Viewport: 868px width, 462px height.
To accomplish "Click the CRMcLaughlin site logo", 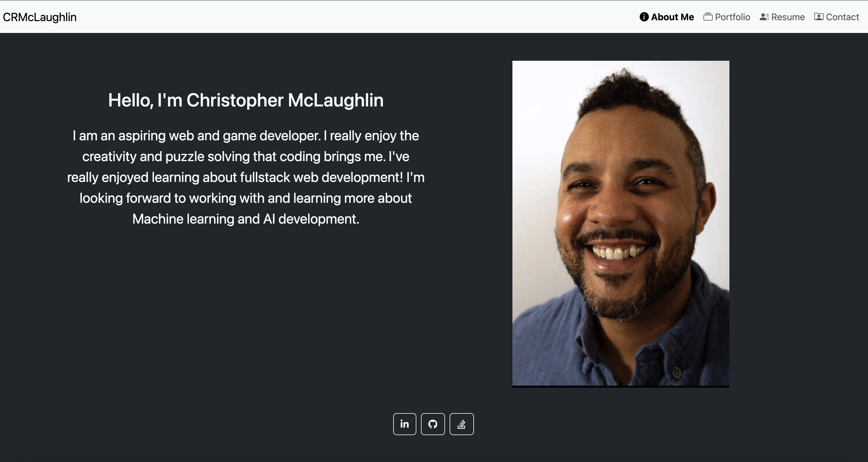I will [x=39, y=16].
